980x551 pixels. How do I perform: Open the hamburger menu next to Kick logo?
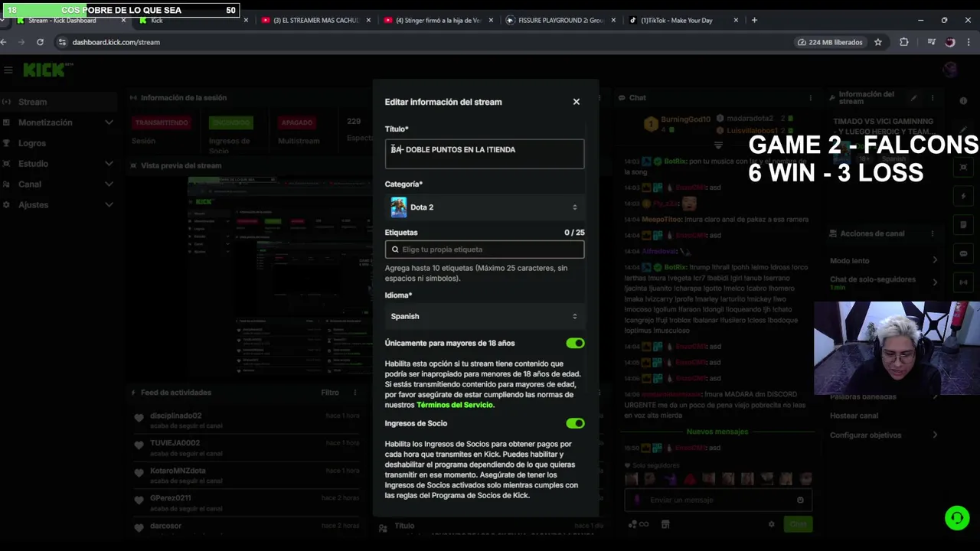point(8,70)
